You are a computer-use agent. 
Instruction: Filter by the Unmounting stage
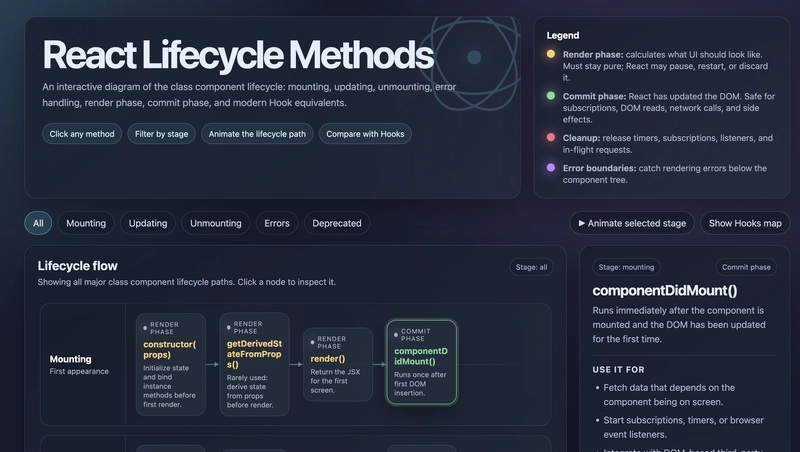pos(216,223)
